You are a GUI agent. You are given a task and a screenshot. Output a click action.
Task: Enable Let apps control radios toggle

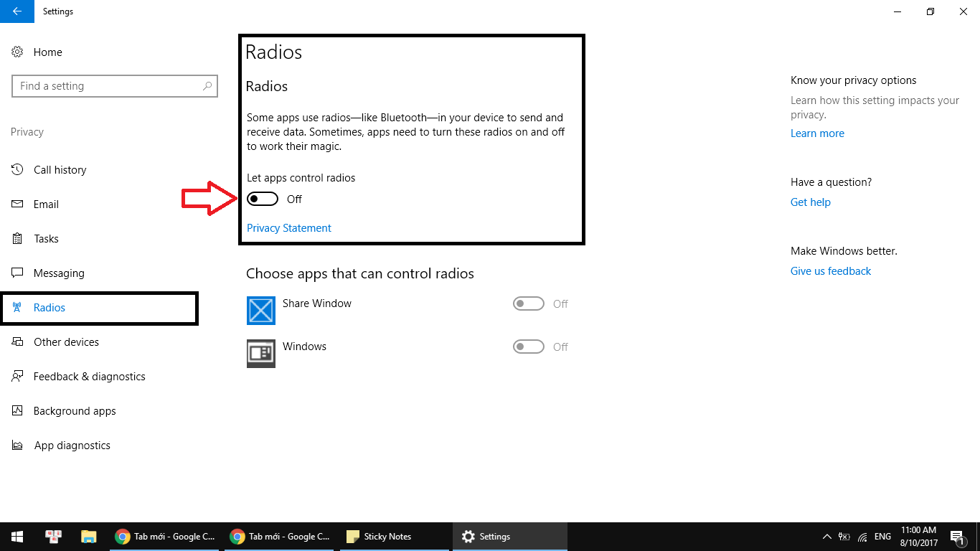[263, 199]
